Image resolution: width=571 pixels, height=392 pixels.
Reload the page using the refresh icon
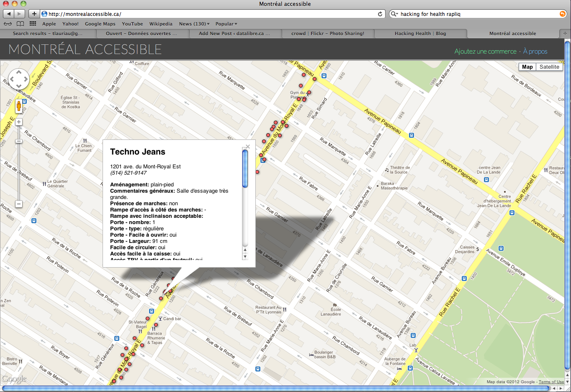pyautogui.click(x=380, y=14)
